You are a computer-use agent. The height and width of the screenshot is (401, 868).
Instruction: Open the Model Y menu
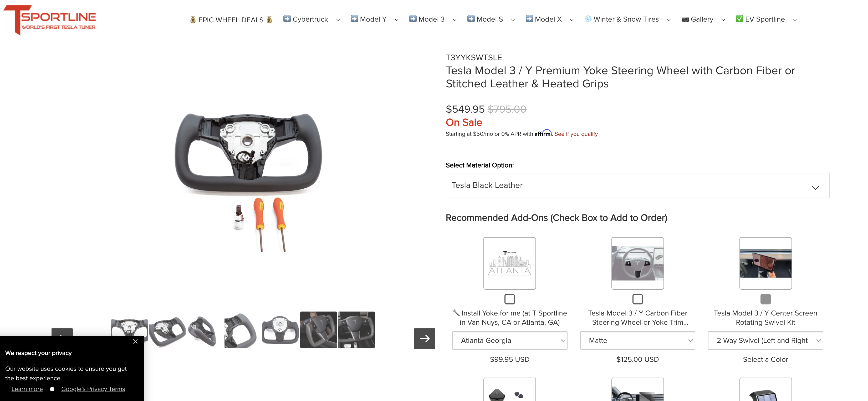374,19
